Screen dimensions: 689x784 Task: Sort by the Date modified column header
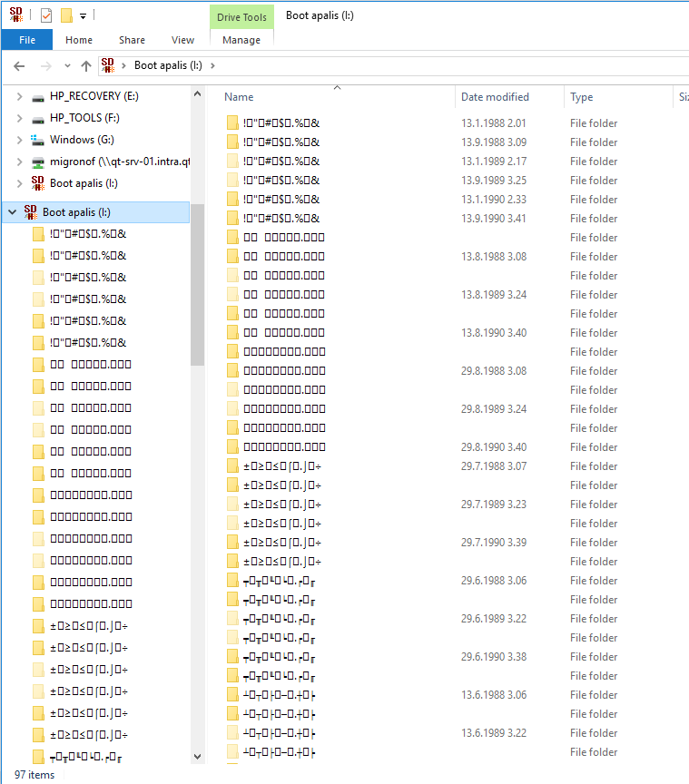click(x=495, y=97)
